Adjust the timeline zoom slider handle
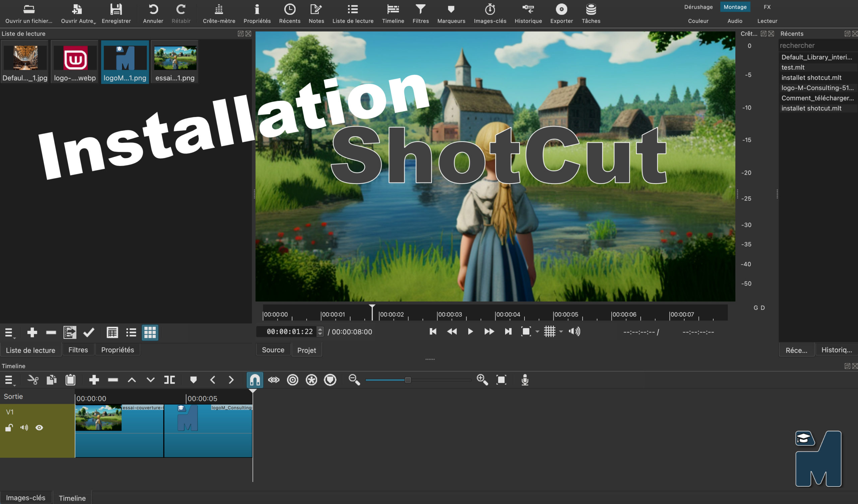858x504 pixels. coord(408,380)
